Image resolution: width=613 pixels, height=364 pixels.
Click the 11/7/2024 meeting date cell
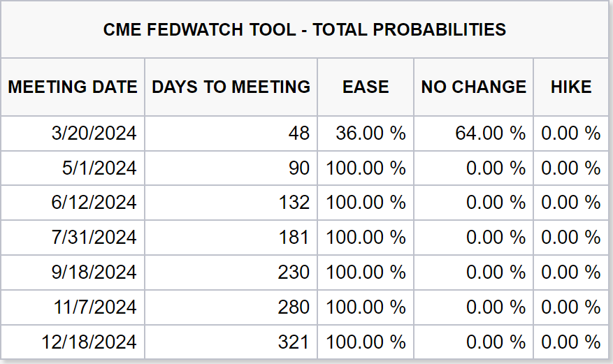(x=94, y=307)
